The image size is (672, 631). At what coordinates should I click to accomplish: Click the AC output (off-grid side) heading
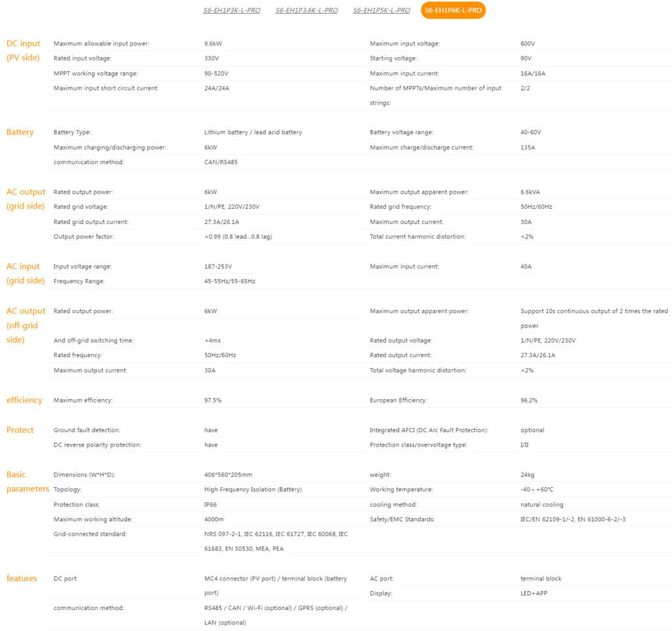pos(26,326)
